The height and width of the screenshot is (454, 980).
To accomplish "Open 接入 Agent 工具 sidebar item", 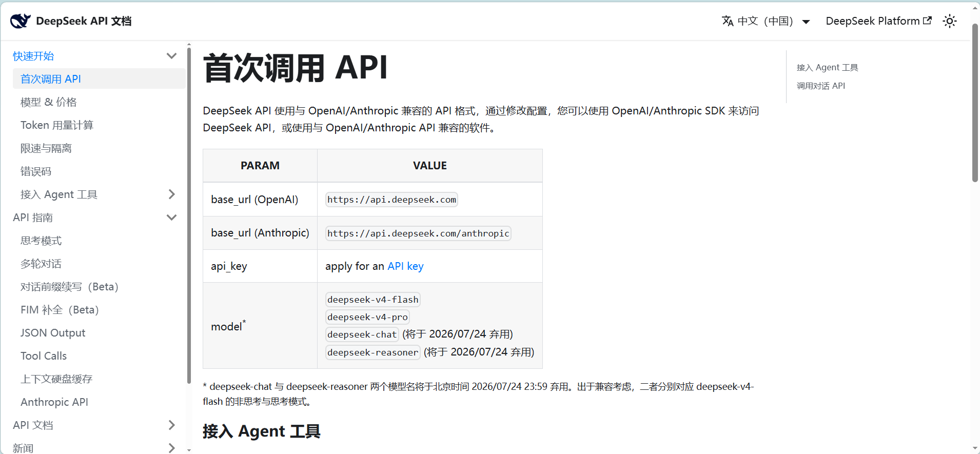I will click(59, 194).
